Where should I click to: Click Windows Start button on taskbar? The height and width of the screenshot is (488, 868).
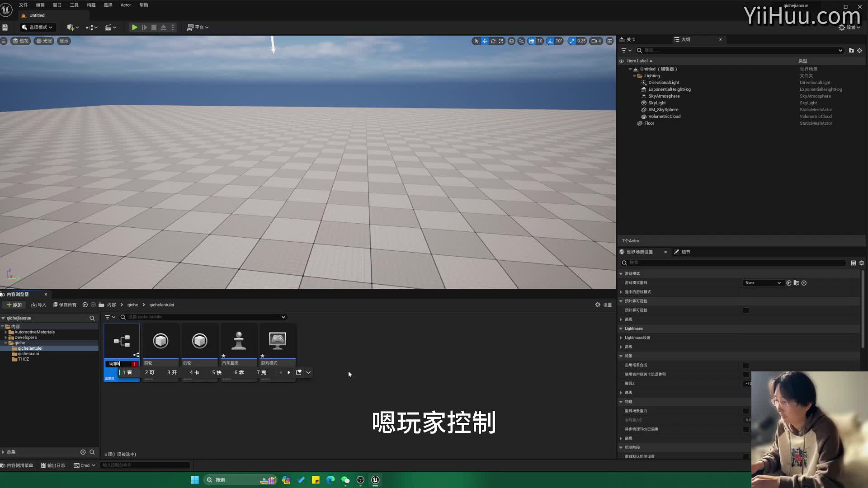[195, 480]
